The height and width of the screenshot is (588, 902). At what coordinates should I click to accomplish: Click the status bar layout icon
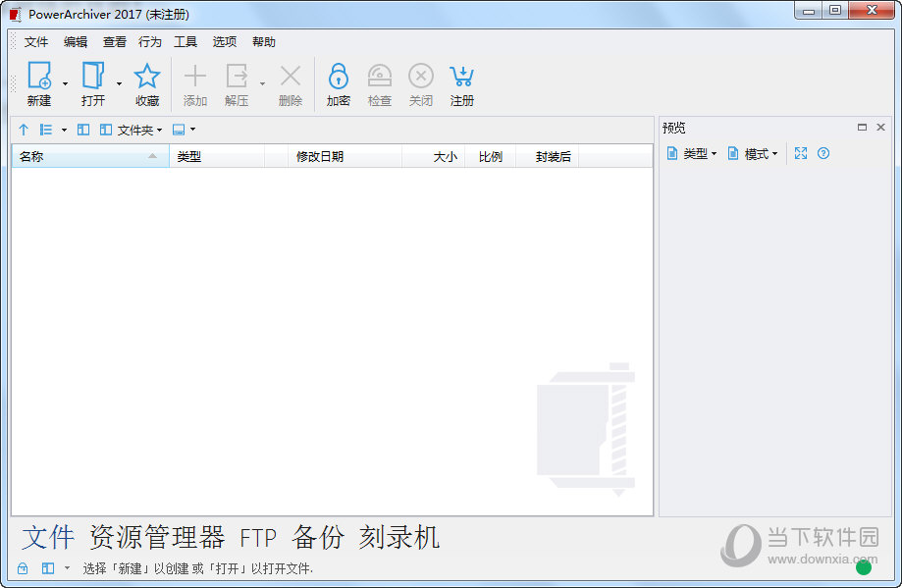[48, 568]
